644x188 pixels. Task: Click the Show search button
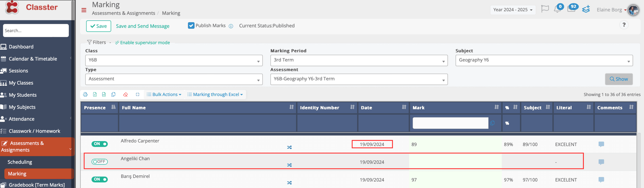[619, 79]
